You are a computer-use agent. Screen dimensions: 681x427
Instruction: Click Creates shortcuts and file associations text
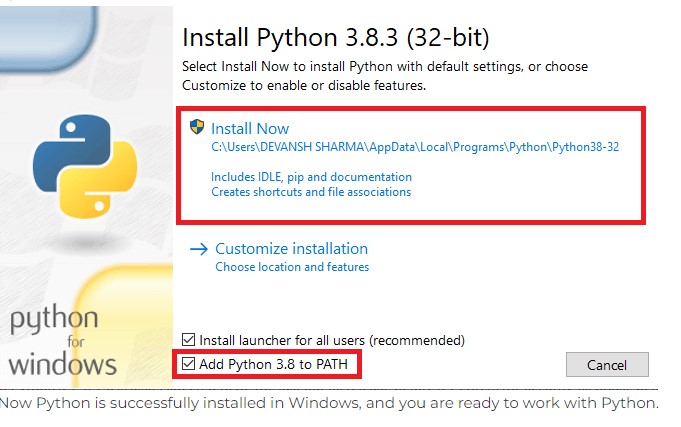coord(311,192)
